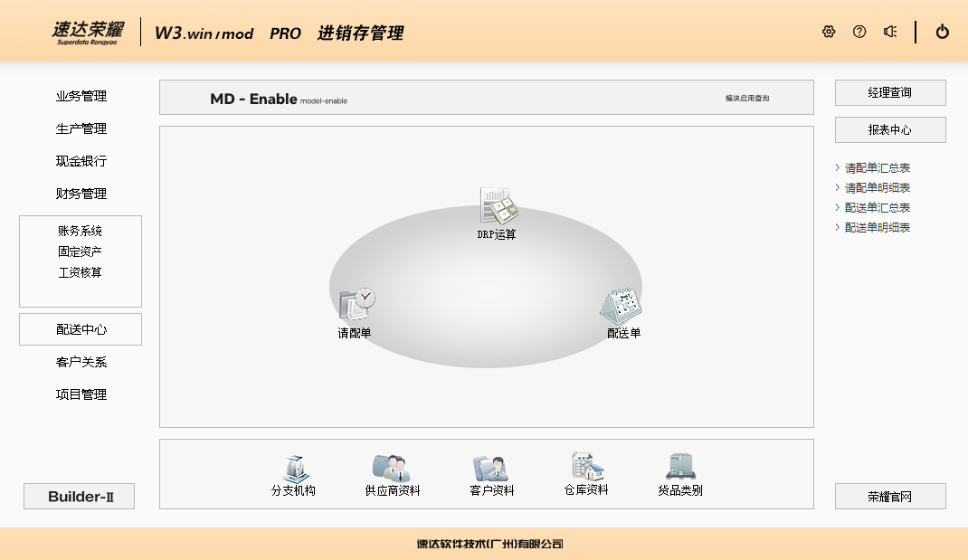Screen dimensions: 968x560
Task: Expand 配送单明细表 report link
Action: (x=877, y=228)
